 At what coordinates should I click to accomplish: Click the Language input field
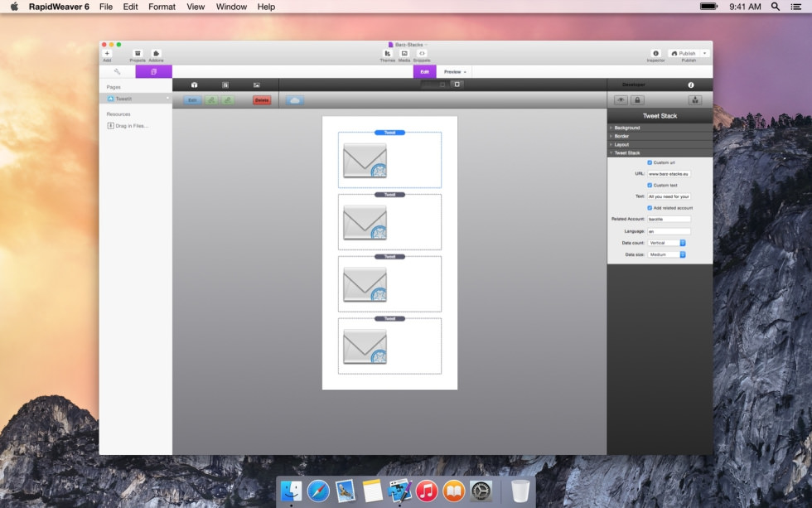coord(669,231)
